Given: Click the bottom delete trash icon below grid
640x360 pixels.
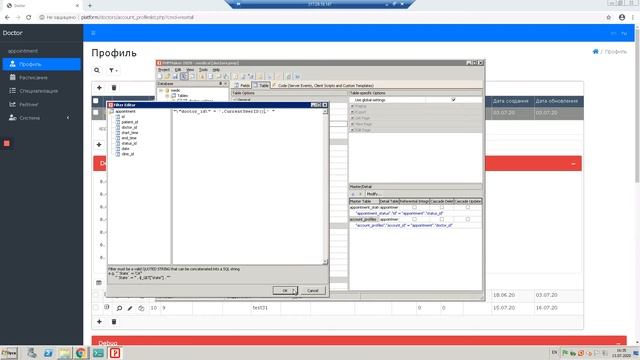Looking at the screenshot, I should [114, 322].
